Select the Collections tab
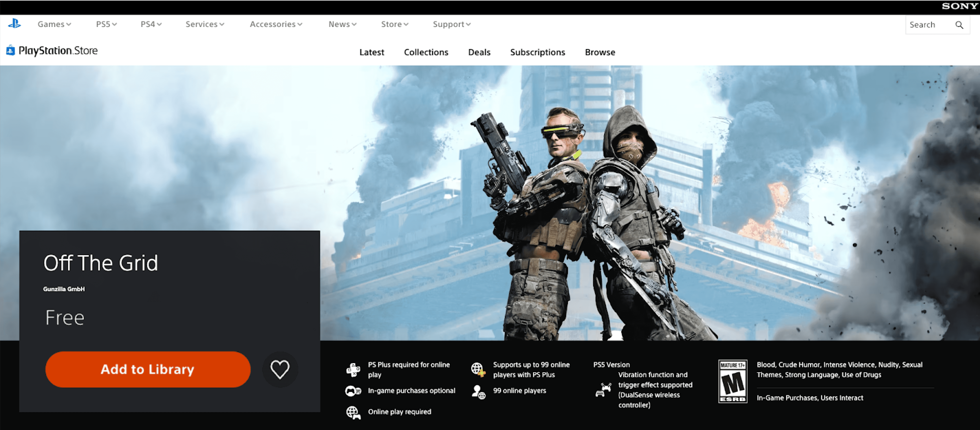Viewport: 980px width, 430px height. tap(426, 52)
